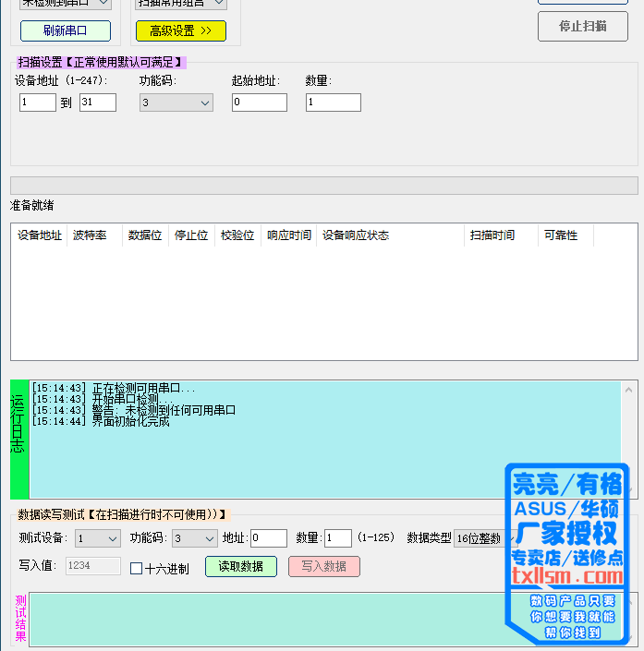Expand 功能码 dropdown in scan settings
Image resolution: width=644 pixels, height=651 pixels.
coord(176,102)
